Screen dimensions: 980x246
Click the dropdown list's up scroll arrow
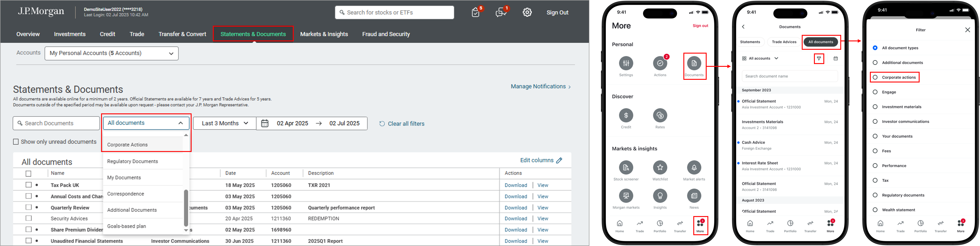(186, 135)
